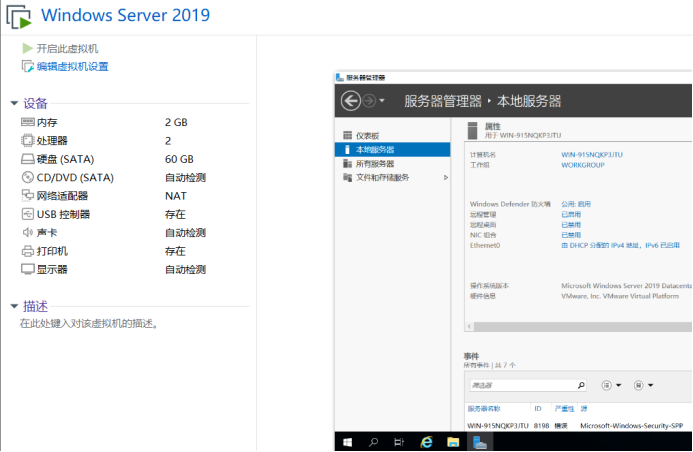The width and height of the screenshot is (693, 452).
Task: Select the 处理器 processor icon
Action: [27, 141]
